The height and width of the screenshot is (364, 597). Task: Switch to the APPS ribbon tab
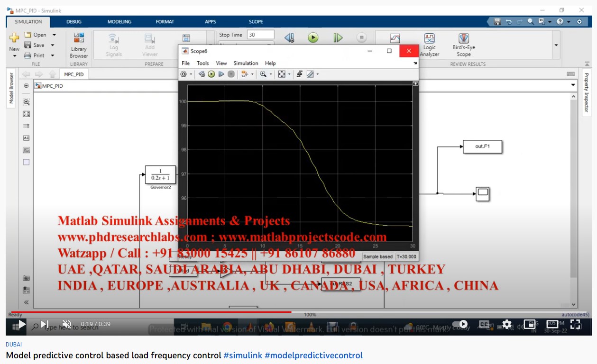click(x=211, y=21)
